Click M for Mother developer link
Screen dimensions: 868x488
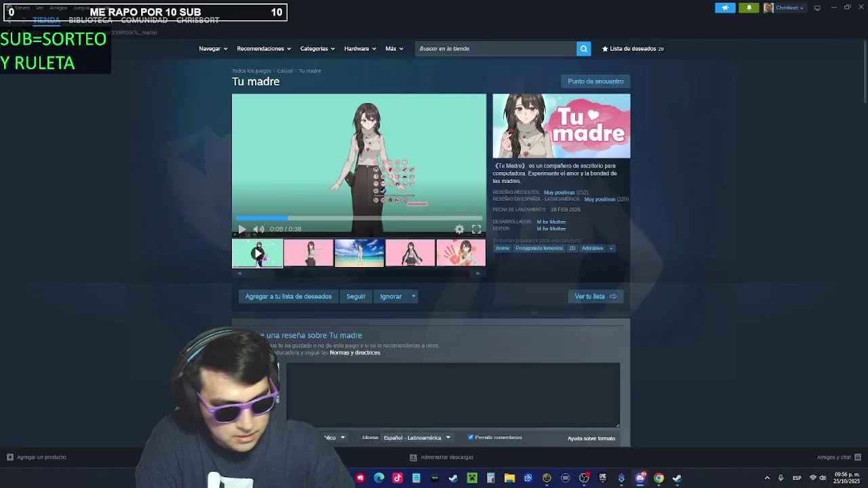pyautogui.click(x=551, y=222)
